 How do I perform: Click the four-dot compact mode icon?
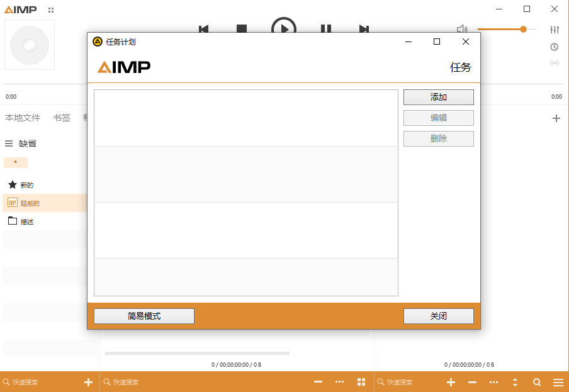pyautogui.click(x=51, y=10)
